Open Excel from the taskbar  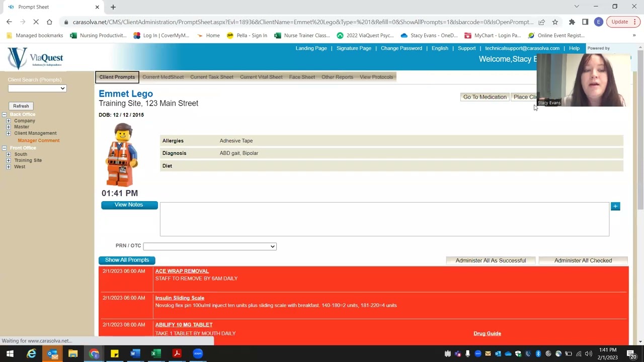(x=156, y=353)
